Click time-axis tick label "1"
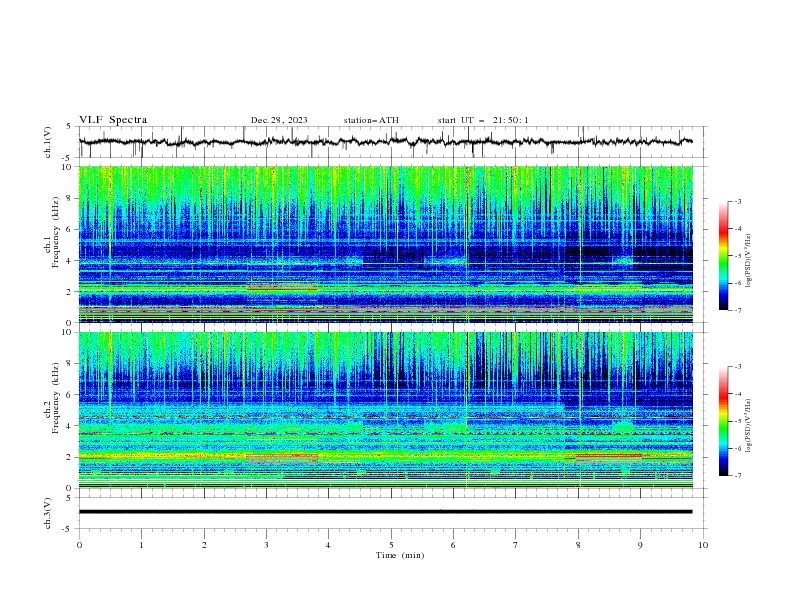 (141, 545)
